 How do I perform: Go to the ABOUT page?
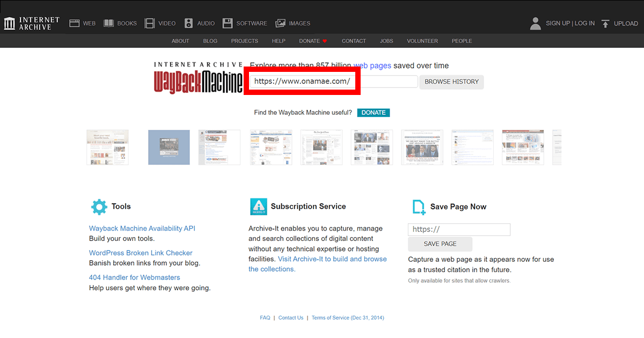click(x=180, y=41)
